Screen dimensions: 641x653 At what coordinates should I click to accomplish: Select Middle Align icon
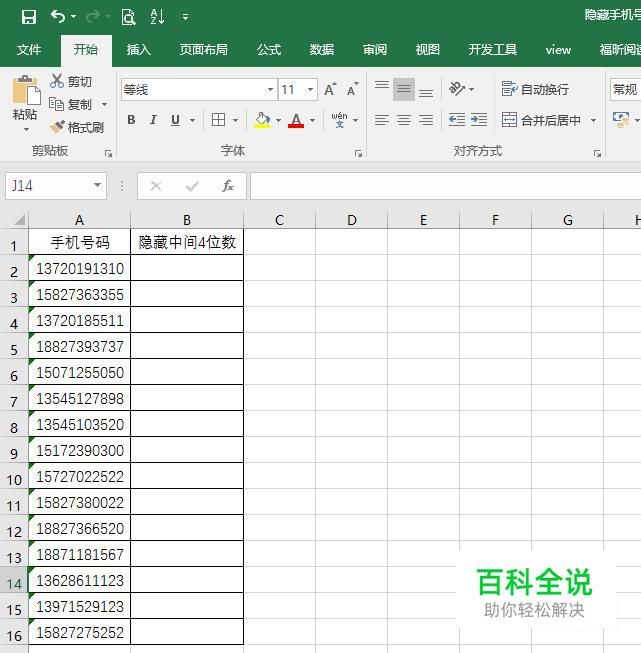404,89
